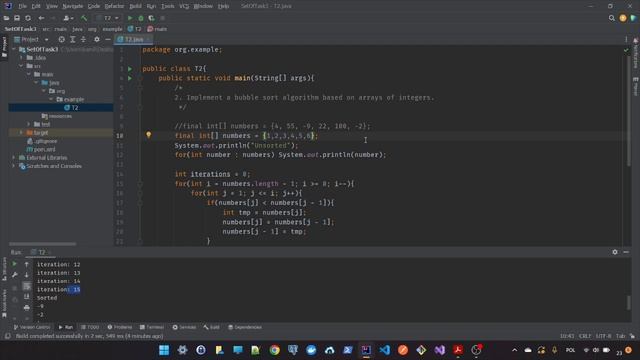Click the run gutter arrow beside main method
This screenshot has height=360, width=640.
pos(130,78)
